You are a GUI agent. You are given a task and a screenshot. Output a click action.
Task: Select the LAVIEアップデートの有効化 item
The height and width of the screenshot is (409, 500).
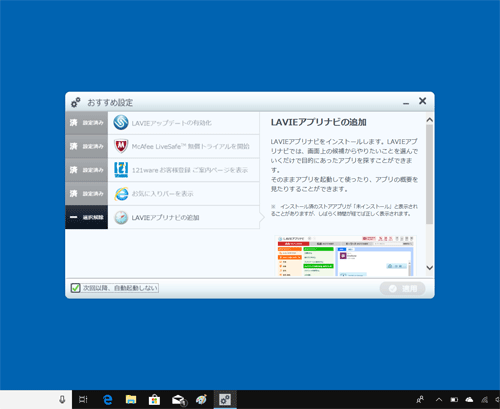184,123
